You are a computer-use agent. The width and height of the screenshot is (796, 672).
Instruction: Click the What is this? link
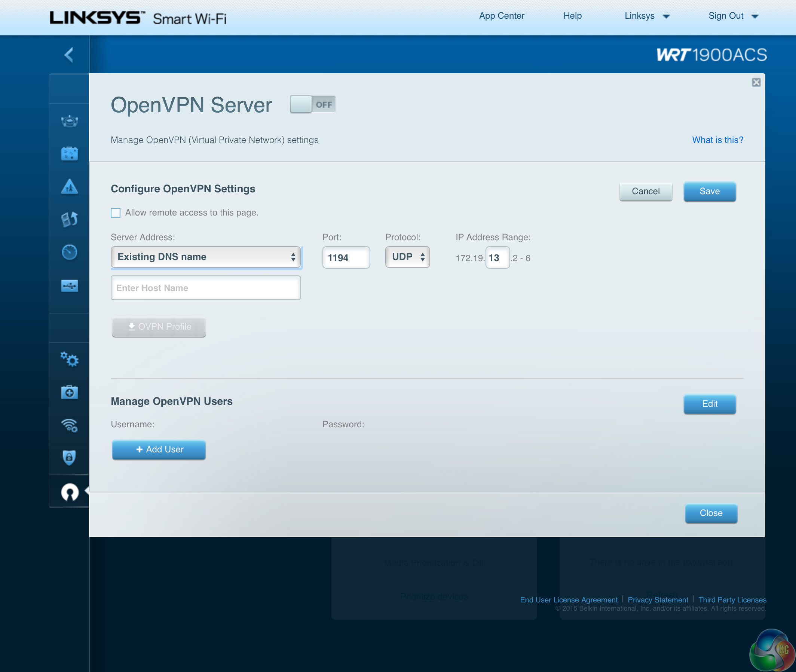tap(717, 140)
